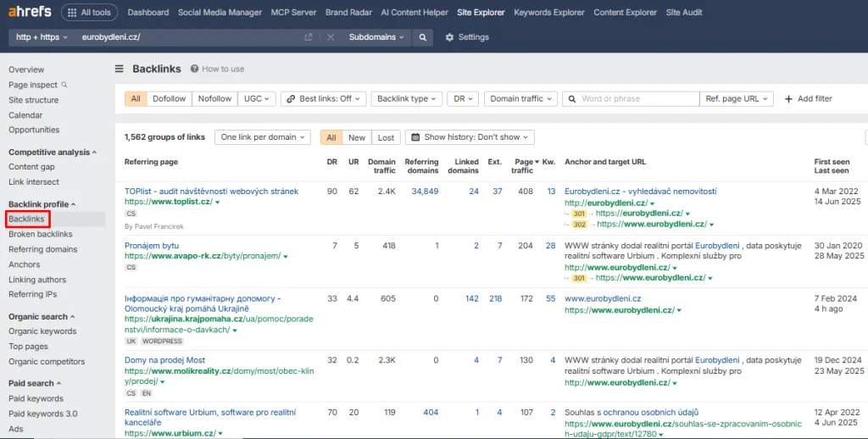
Task: Collapse the Paid search section
Action: pyautogui.click(x=34, y=383)
